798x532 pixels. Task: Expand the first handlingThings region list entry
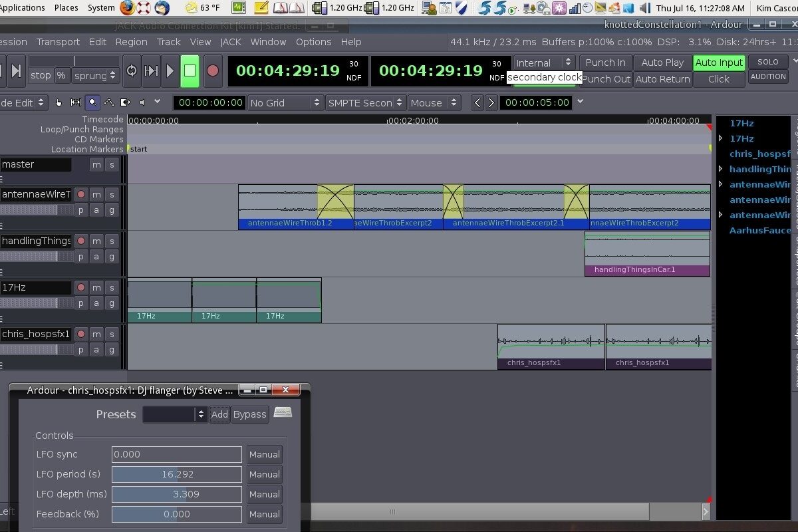[x=721, y=169]
